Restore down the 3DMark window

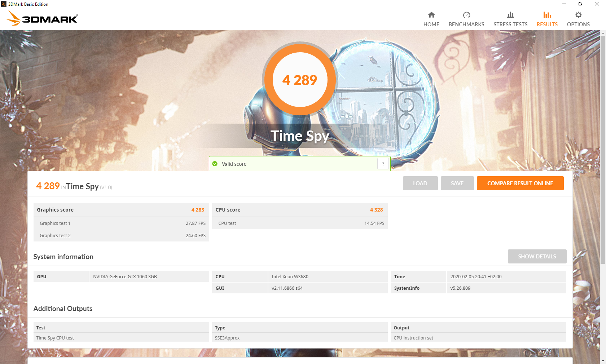(x=580, y=4)
